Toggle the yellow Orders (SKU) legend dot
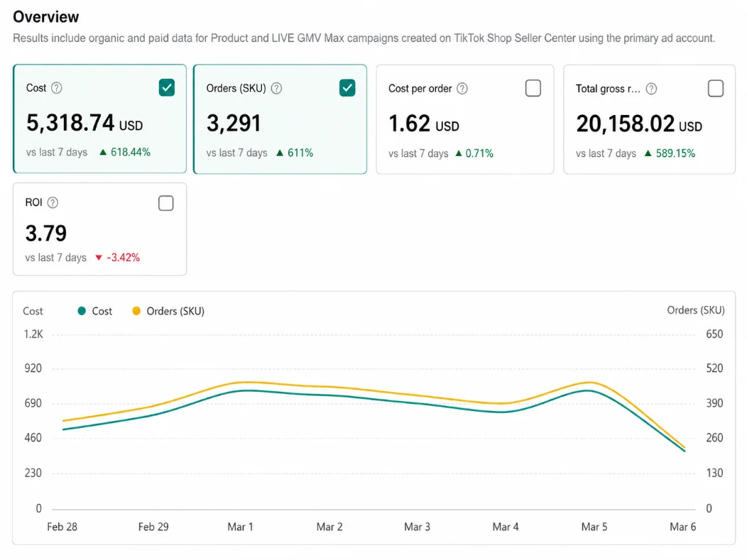Screen dimensions: 747x560 coord(136,311)
